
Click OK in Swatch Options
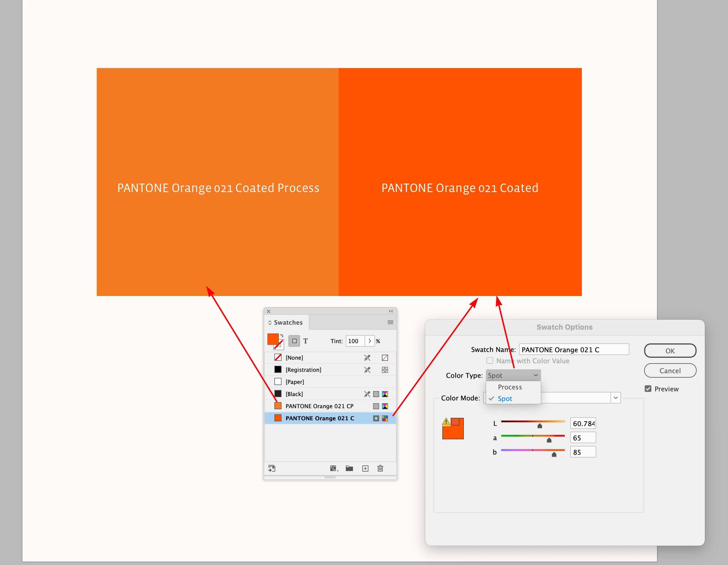pos(670,351)
